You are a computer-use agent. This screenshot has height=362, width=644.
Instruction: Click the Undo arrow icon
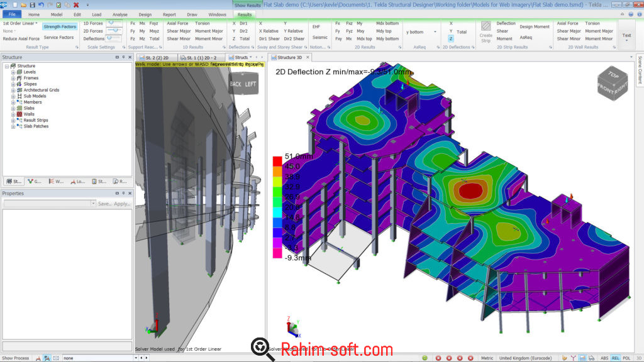click(41, 5)
